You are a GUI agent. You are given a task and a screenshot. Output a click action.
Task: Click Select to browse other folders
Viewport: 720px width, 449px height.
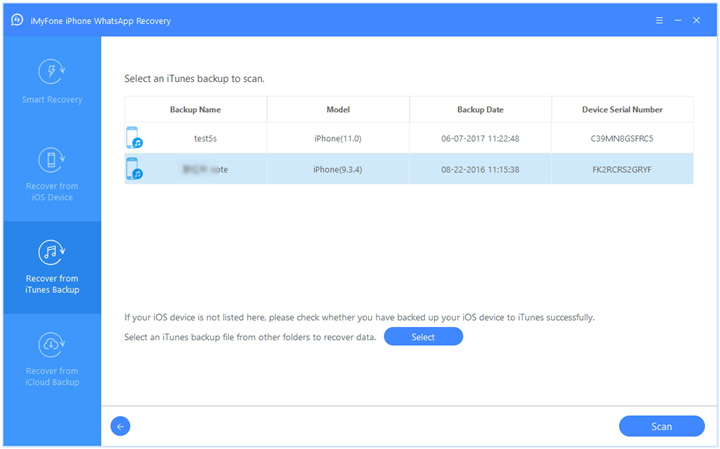pyautogui.click(x=423, y=337)
